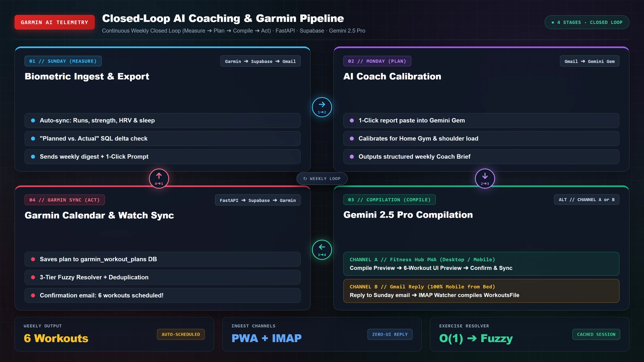Click the Planned vs. Actual SQL delta row
Screen dimensions: 644x362
163,138
